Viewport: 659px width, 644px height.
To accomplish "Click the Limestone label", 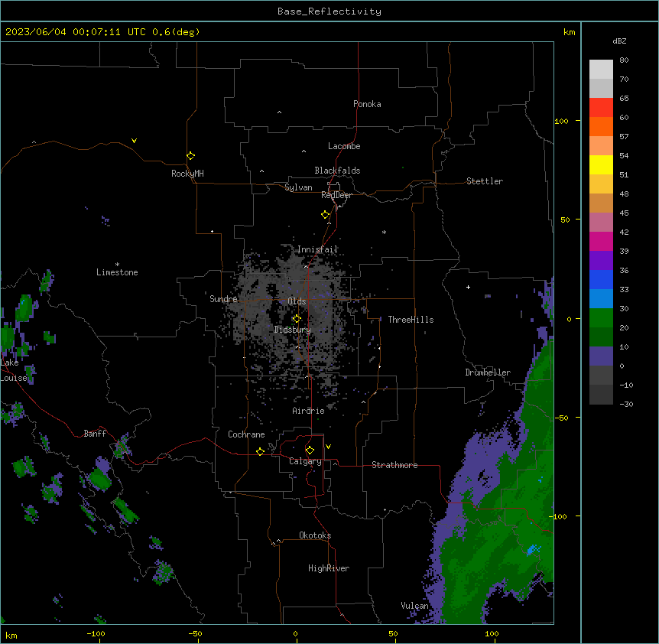I will pyautogui.click(x=117, y=272).
